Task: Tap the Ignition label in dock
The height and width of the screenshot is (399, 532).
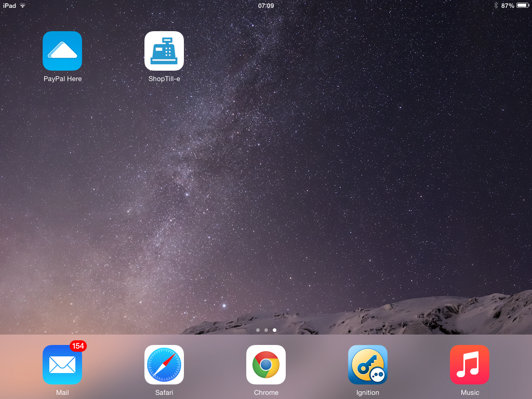Action: 368,393
